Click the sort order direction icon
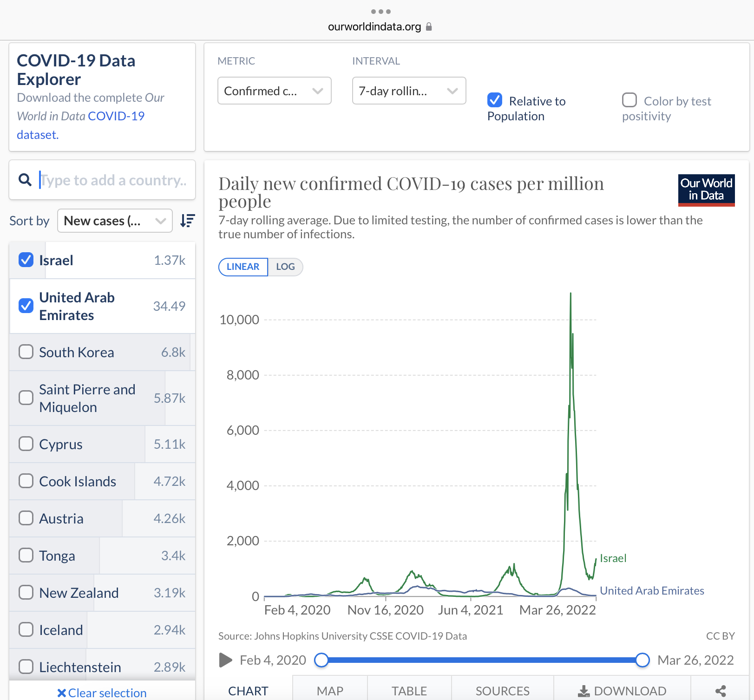The height and width of the screenshot is (700, 754). [x=187, y=221]
